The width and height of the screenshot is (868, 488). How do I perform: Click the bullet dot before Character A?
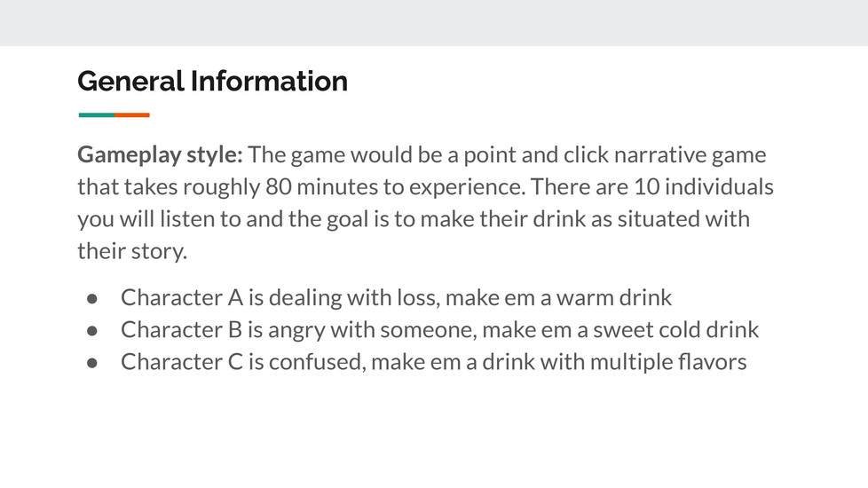tap(91, 298)
